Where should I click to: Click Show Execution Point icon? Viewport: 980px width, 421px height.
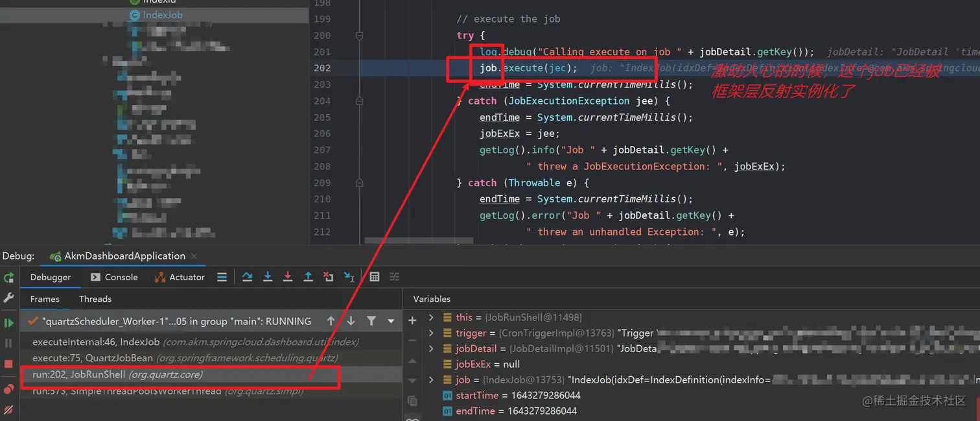222,277
